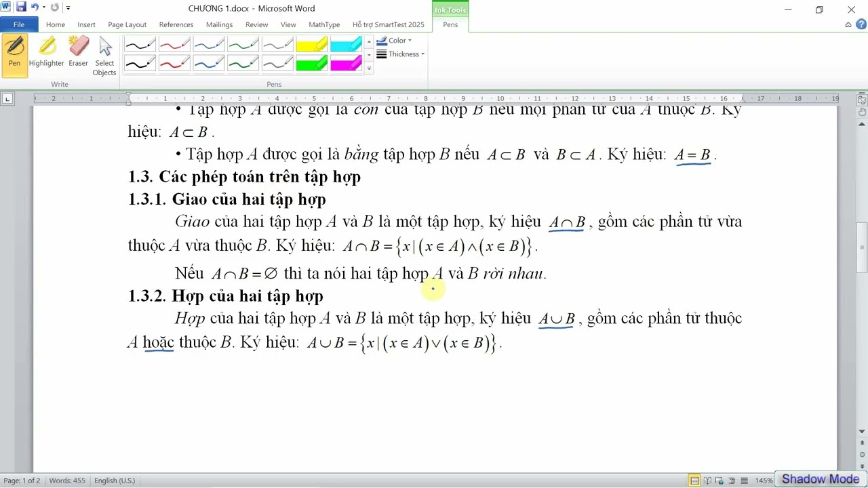Switch to the Insert tab

pyautogui.click(x=86, y=24)
